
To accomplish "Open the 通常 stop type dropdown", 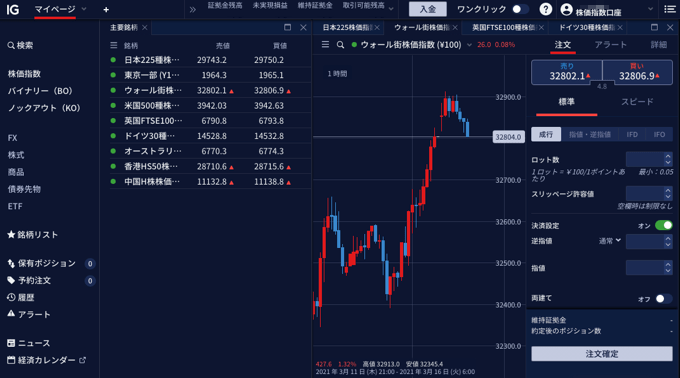I will (x=610, y=241).
